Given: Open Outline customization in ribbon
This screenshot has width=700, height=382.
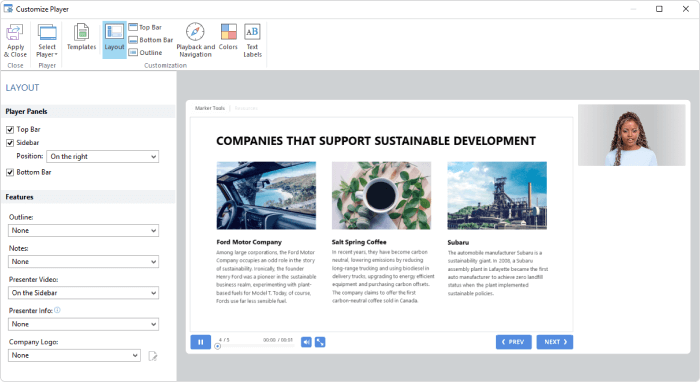Looking at the screenshot, I should 146,53.
